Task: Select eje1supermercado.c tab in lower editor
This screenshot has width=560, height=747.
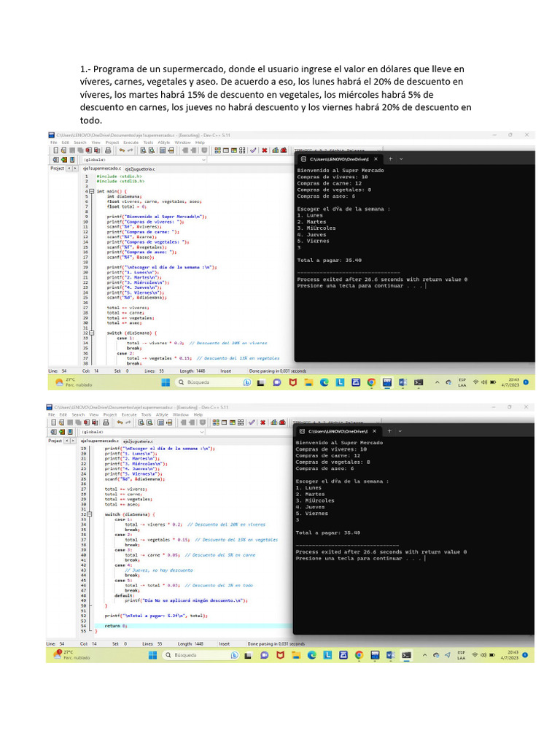Action: [98, 441]
